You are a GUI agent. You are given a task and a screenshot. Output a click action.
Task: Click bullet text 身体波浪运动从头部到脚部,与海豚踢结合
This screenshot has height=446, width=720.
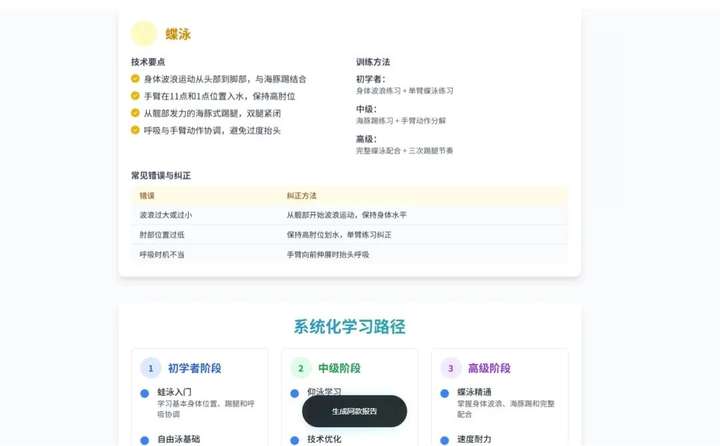[x=225, y=79]
